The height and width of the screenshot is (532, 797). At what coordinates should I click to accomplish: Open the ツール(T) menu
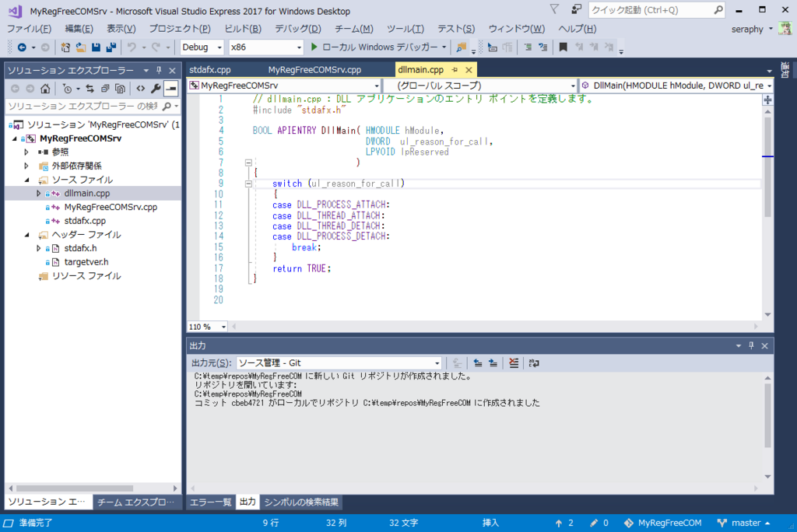(x=405, y=29)
